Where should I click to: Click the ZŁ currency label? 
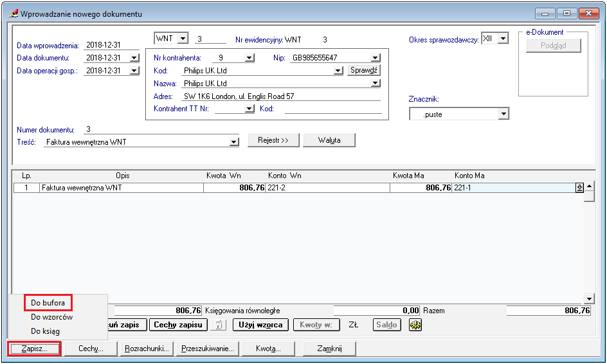[353, 325]
